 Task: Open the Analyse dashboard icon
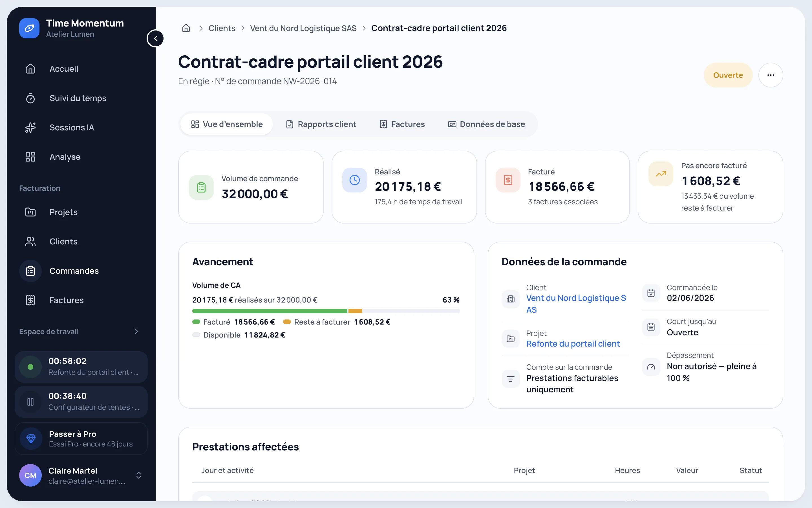(30, 157)
